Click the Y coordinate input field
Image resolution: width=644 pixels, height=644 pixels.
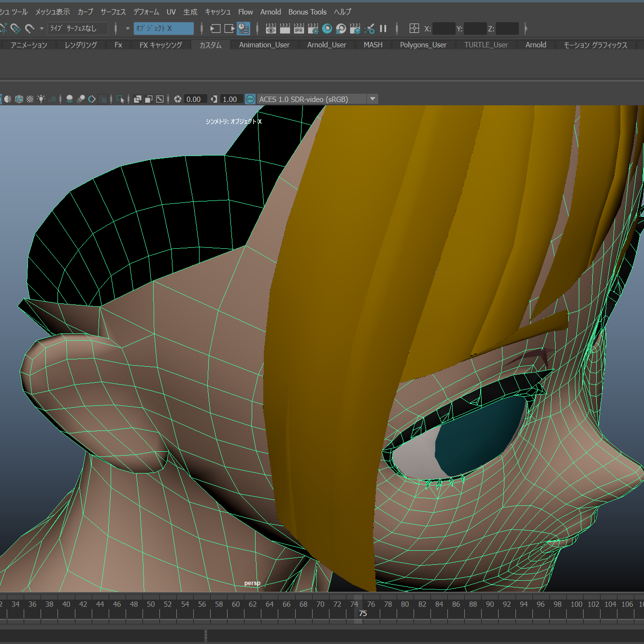coord(475,29)
